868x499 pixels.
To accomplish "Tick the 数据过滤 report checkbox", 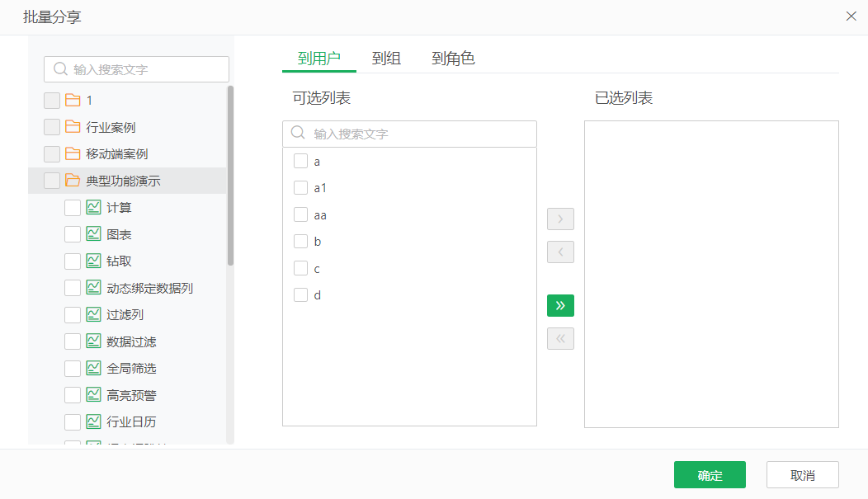I will click(73, 341).
